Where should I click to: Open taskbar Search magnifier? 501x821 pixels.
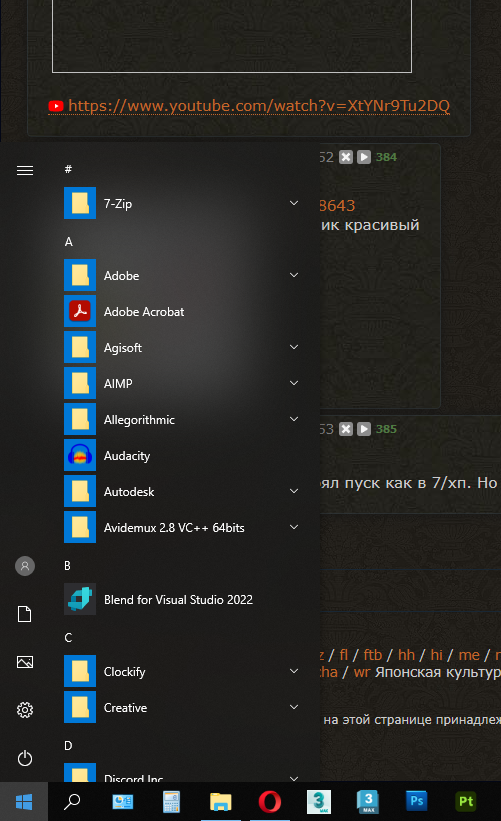[72, 801]
